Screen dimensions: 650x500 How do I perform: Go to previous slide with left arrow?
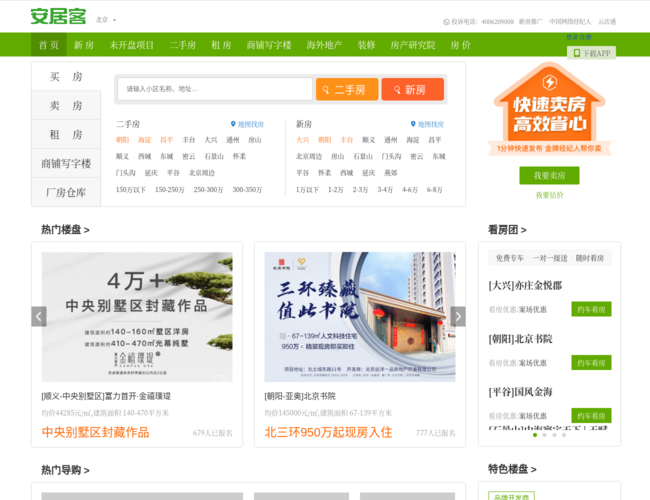click(x=39, y=316)
